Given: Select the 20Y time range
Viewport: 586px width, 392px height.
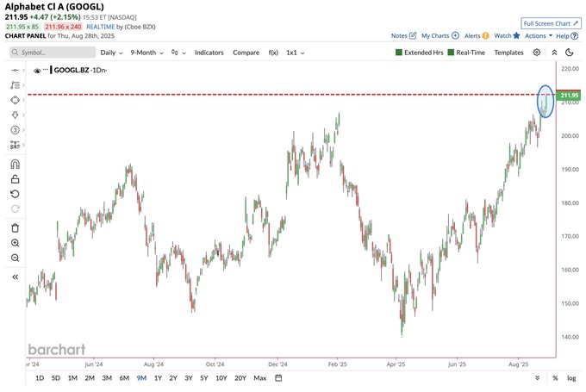Looking at the screenshot, I should click(x=240, y=378).
